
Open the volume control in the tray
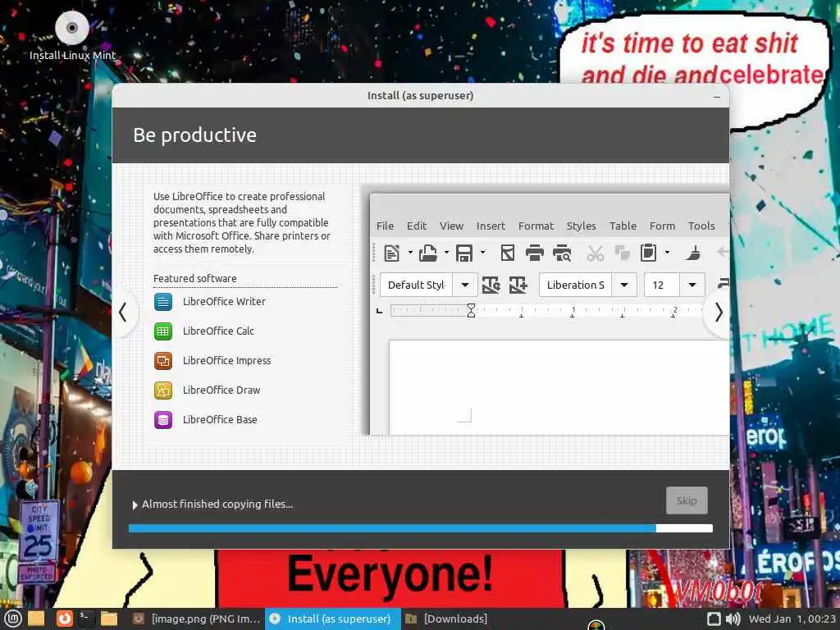733,619
